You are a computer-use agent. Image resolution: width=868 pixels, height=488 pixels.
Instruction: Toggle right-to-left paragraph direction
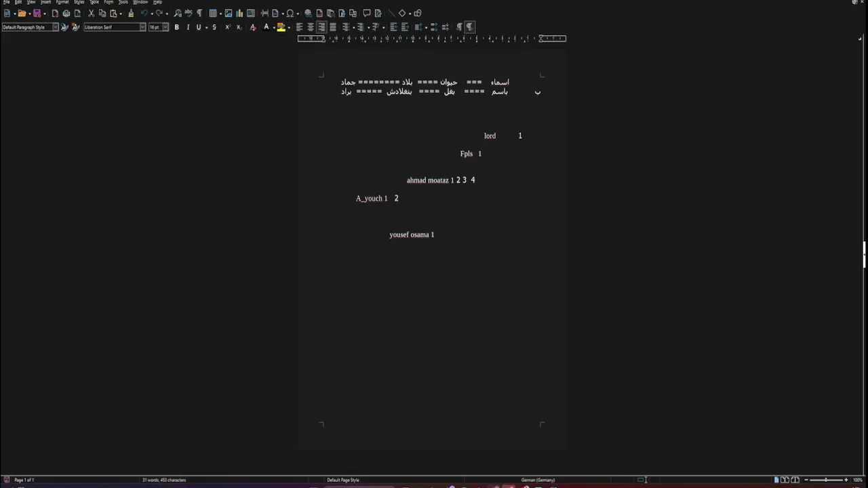click(x=469, y=27)
